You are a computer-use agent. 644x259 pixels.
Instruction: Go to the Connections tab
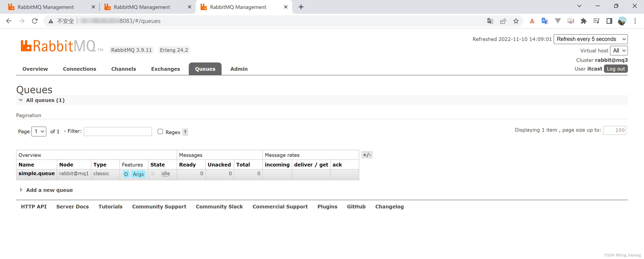point(79,69)
